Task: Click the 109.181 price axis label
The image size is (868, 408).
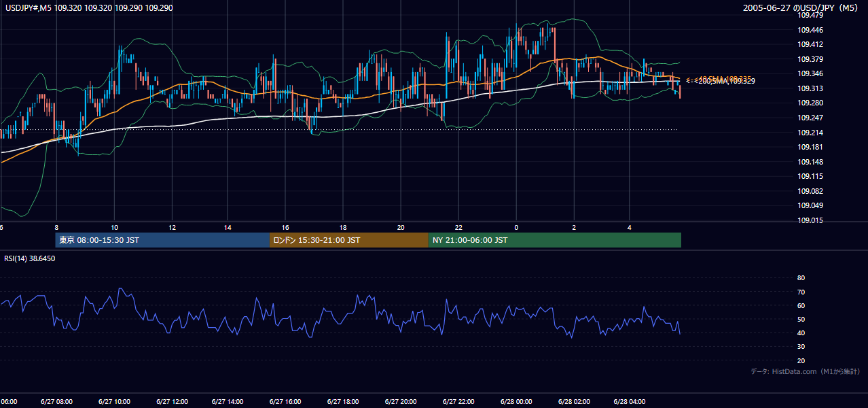Action: [810, 147]
